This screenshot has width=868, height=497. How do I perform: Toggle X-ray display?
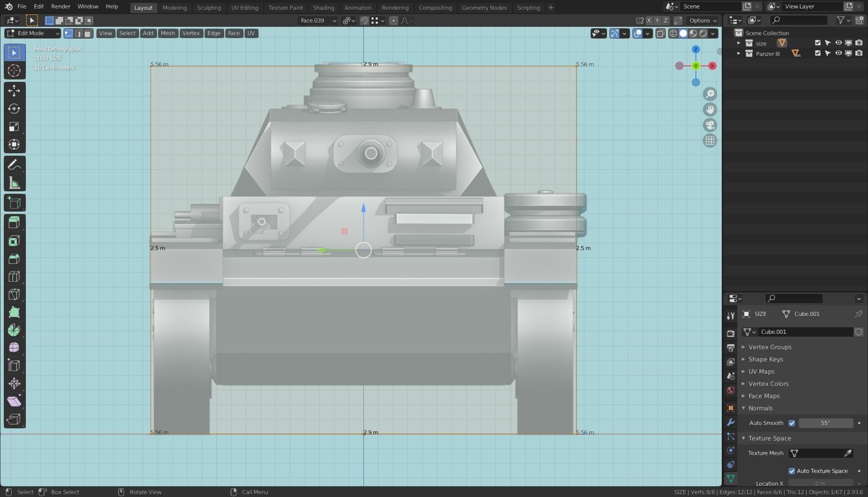pyautogui.click(x=661, y=33)
